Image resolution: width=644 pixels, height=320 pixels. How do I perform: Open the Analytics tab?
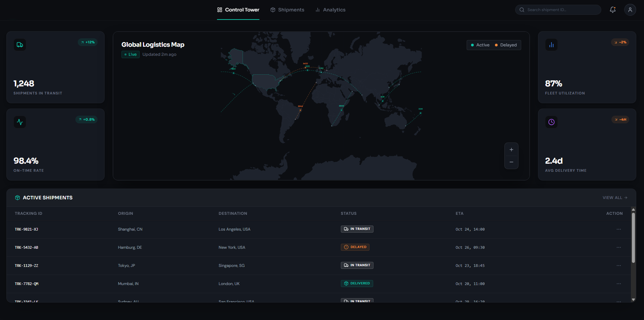click(x=330, y=10)
